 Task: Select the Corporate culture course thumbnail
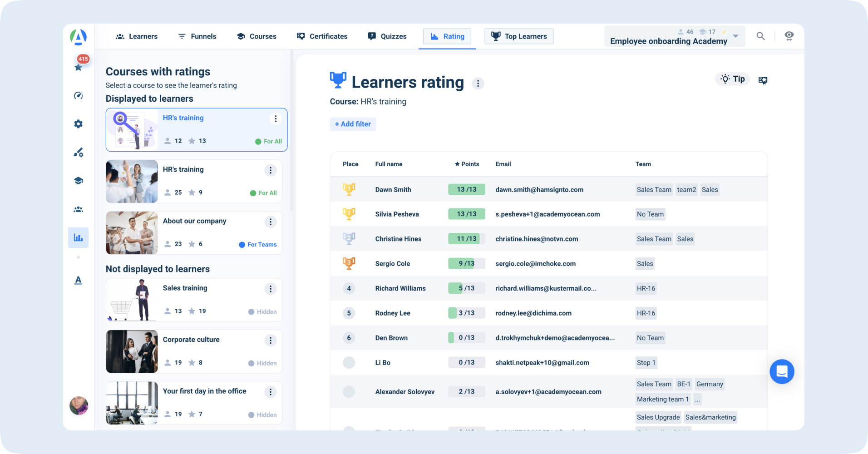click(132, 351)
